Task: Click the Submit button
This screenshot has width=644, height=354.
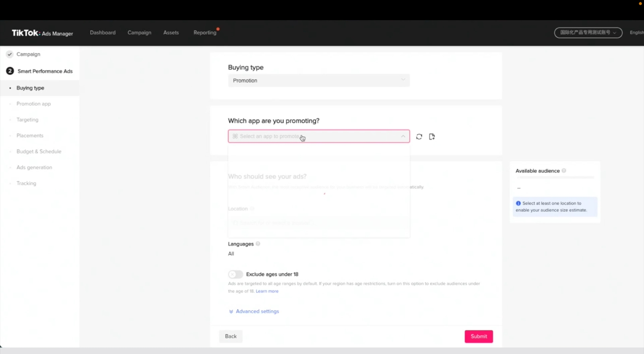Action: click(479, 336)
